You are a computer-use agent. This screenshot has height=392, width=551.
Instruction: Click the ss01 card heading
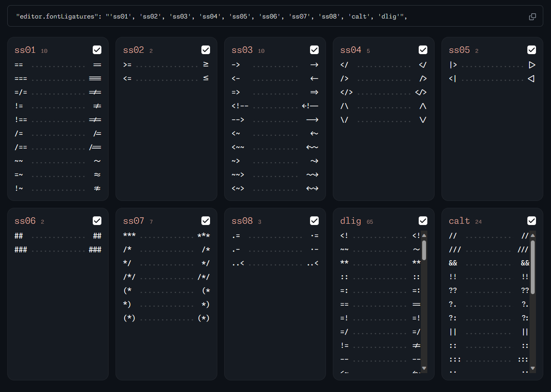click(x=25, y=50)
